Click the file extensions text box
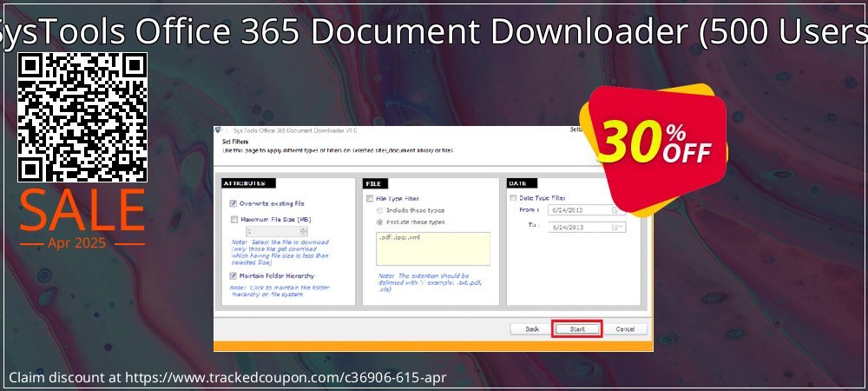Screen dimensions: 868x391 pos(433,249)
